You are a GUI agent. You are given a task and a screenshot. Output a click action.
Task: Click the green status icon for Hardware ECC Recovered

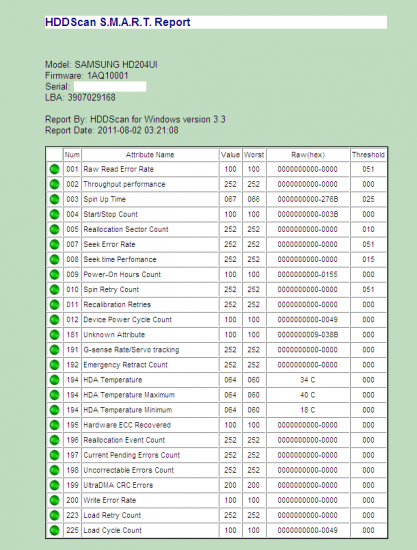pos(54,425)
